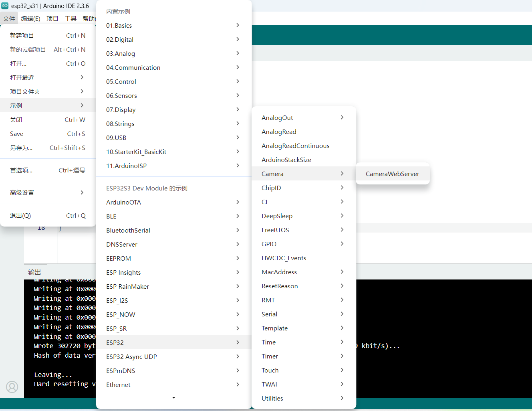Click the scroll-down arrow of examples menu
532x411 pixels.
pyautogui.click(x=174, y=398)
